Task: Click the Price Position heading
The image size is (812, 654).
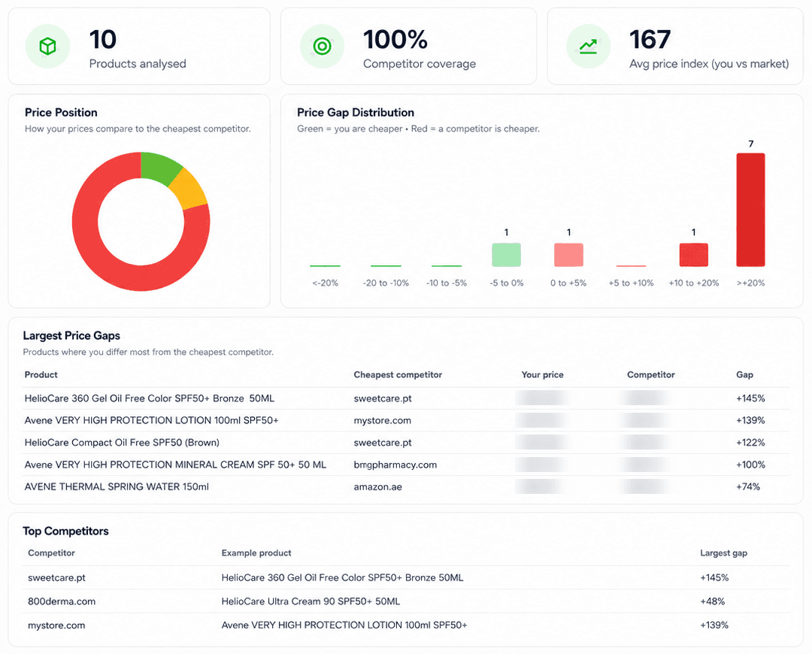Action: point(61,112)
